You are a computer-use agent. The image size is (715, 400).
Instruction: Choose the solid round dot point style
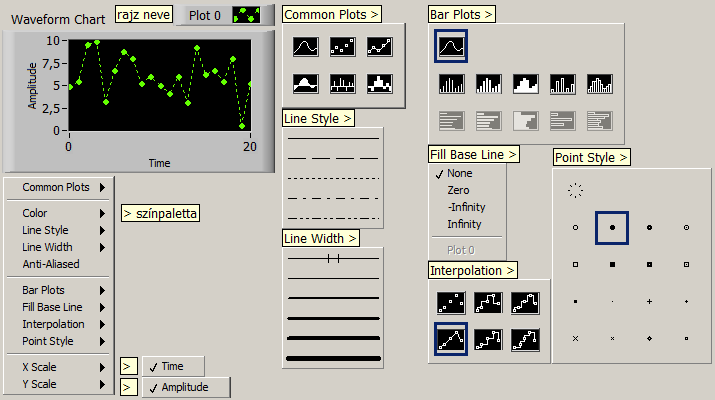(x=612, y=228)
